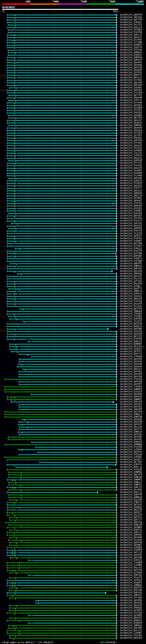Click label UniRef100_Q39831

coord(131,55)
